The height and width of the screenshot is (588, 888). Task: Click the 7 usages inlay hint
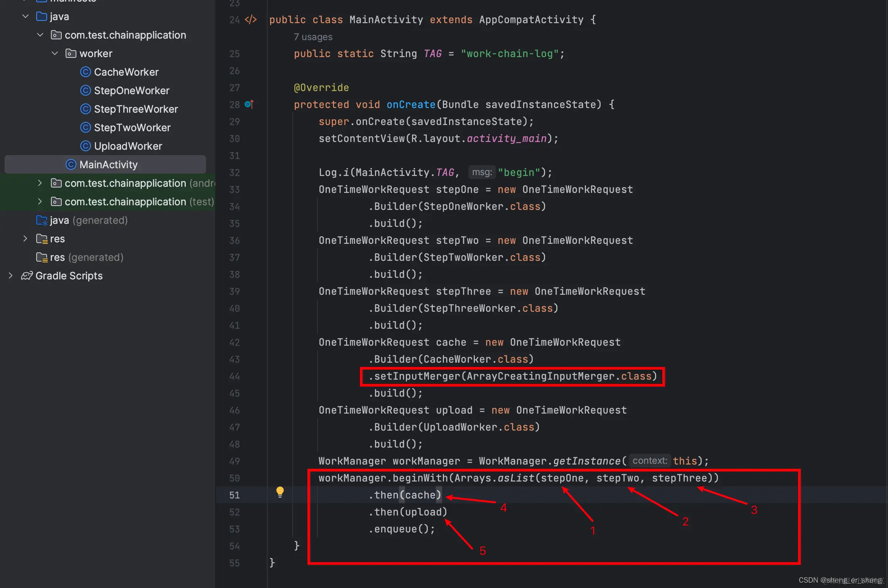(x=313, y=37)
